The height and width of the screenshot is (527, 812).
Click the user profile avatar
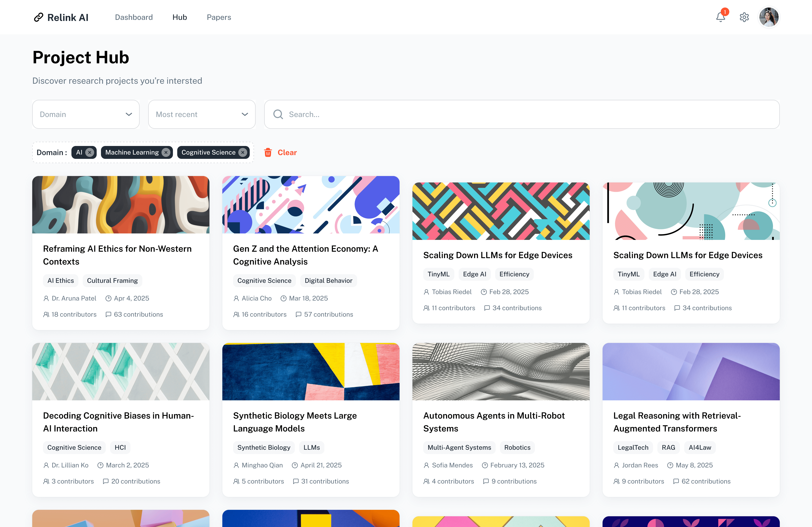(769, 17)
